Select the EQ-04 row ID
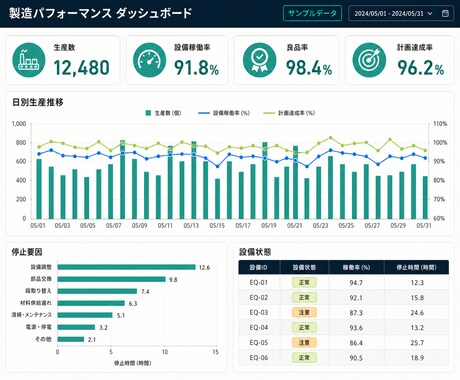This screenshot has height=380, width=460. click(259, 328)
